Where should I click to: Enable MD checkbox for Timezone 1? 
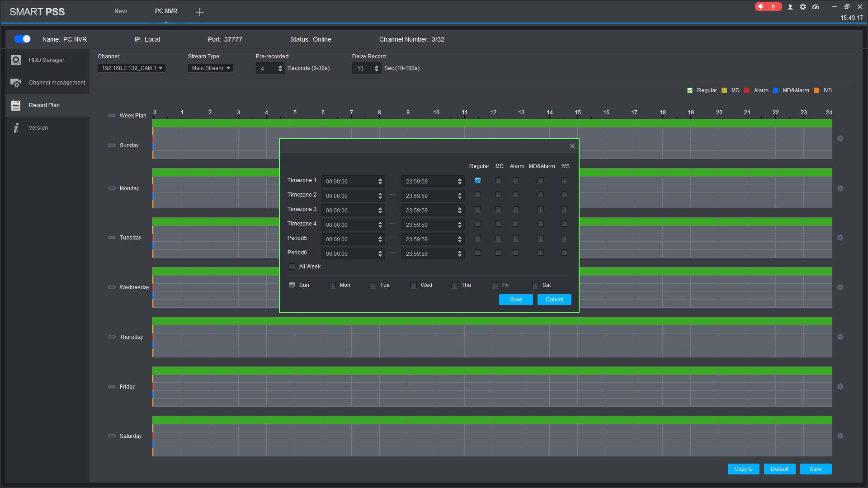tap(498, 181)
